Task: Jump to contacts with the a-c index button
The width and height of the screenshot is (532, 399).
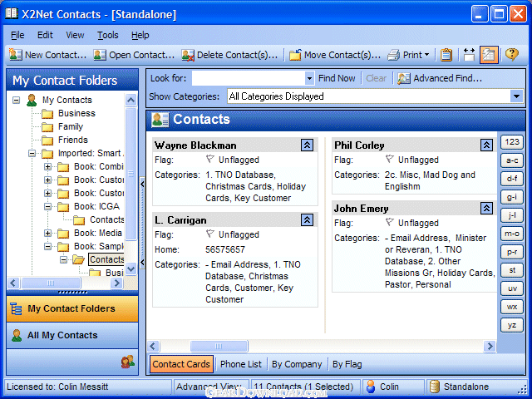Action: [x=511, y=160]
